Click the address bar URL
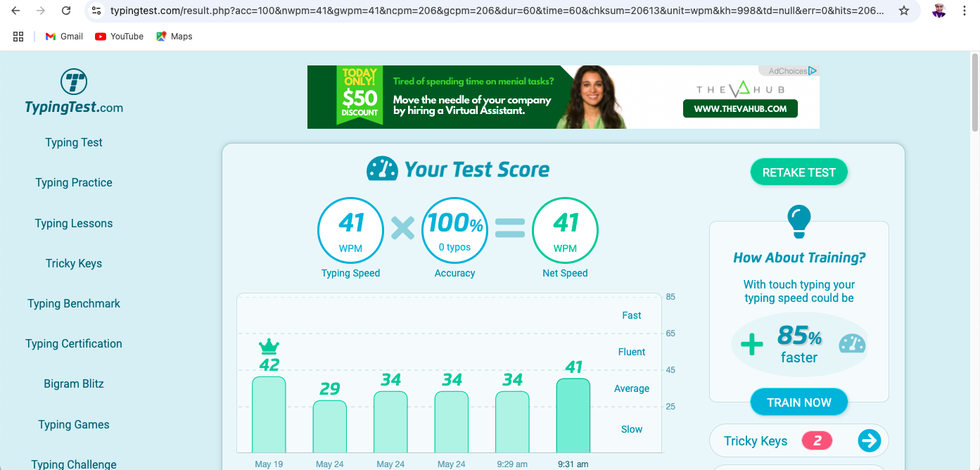The height and width of the screenshot is (470, 980). tap(496, 11)
